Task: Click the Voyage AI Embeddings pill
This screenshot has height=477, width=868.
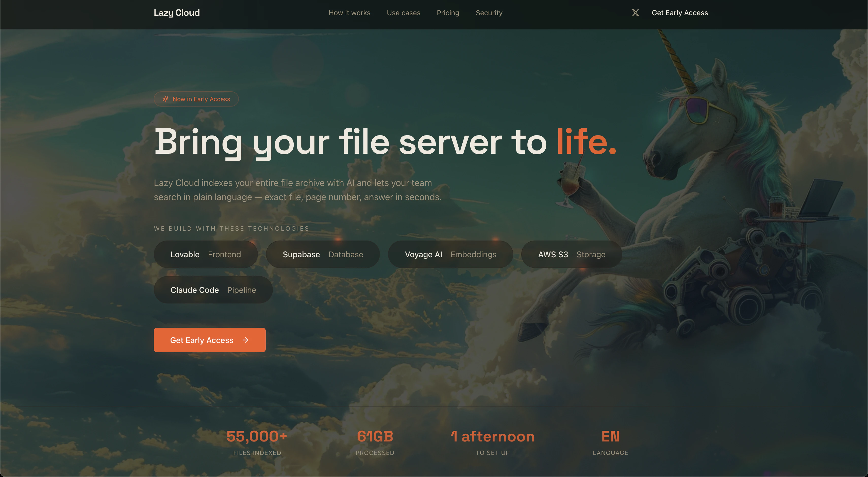Action: [450, 254]
